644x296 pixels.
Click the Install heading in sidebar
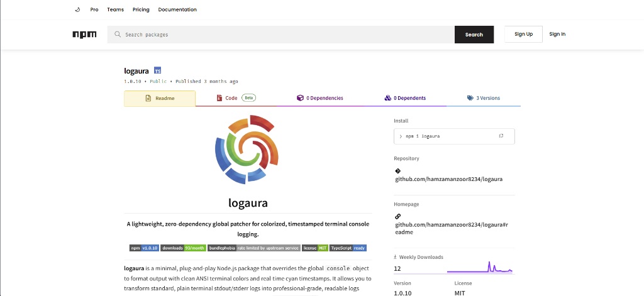point(401,121)
